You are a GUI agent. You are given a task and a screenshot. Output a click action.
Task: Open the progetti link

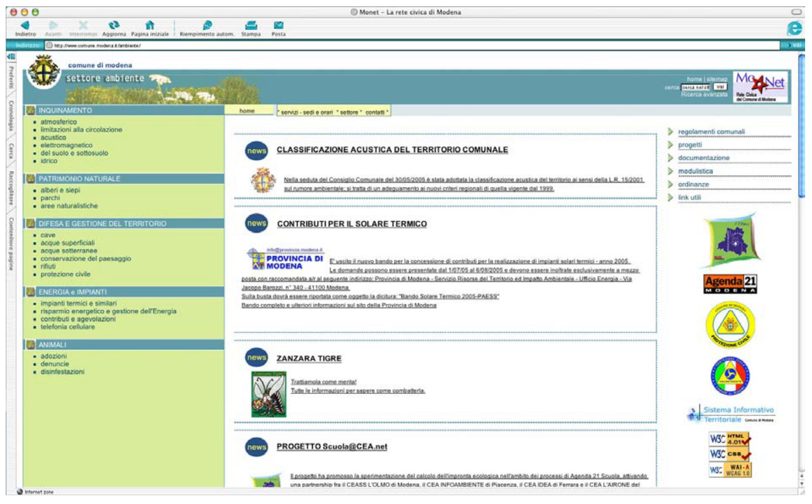tap(690, 145)
